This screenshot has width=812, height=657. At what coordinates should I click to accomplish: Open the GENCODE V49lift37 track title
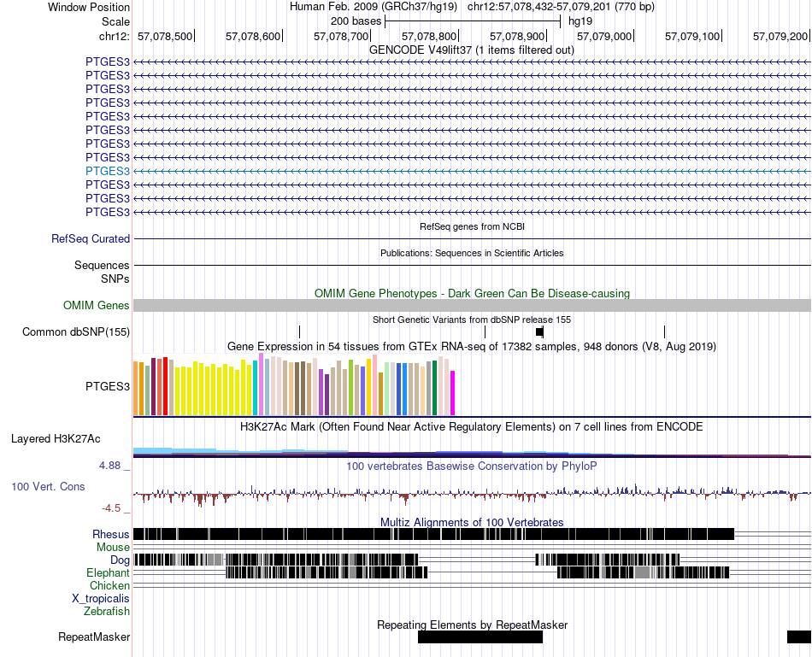[x=472, y=50]
